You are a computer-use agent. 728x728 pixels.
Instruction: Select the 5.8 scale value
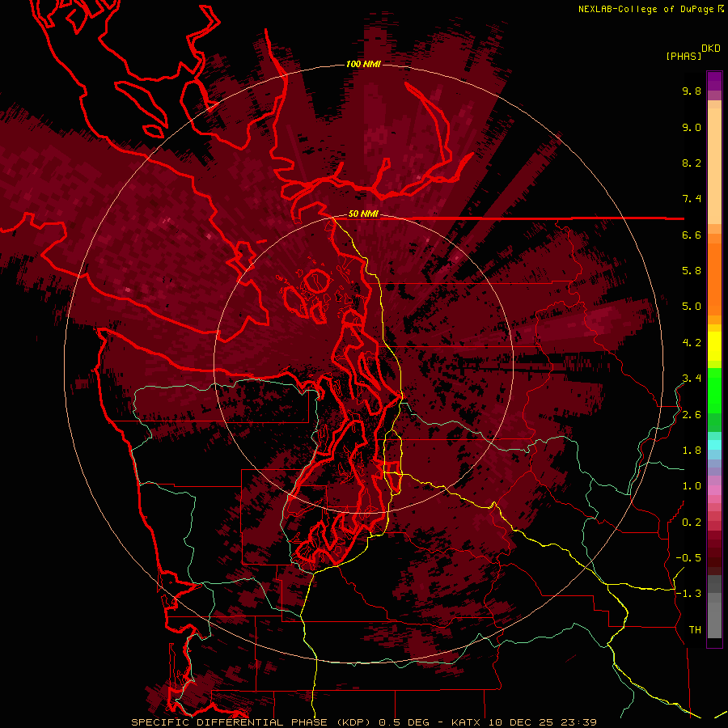coord(692,271)
